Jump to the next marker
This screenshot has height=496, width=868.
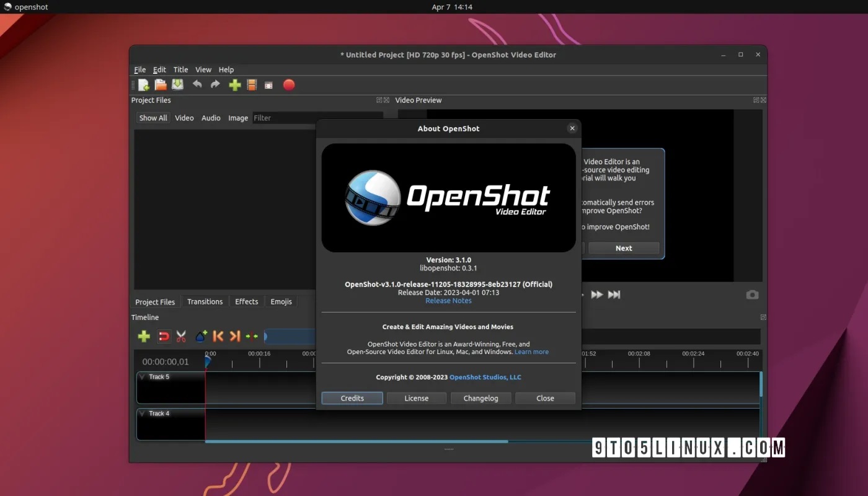point(234,336)
